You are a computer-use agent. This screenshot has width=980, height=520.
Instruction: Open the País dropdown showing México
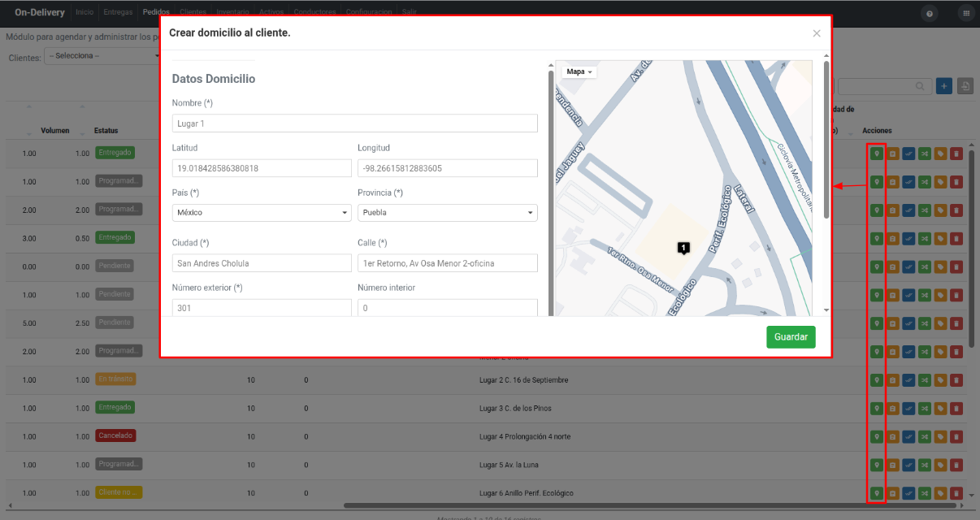[262, 213]
